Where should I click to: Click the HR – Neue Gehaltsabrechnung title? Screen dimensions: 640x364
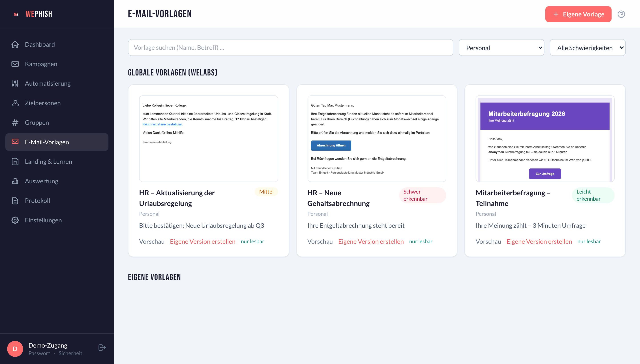[x=338, y=198]
